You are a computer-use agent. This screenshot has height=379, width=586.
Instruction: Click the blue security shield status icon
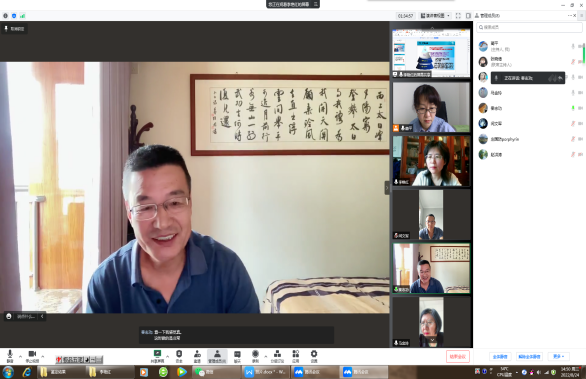pos(14,16)
